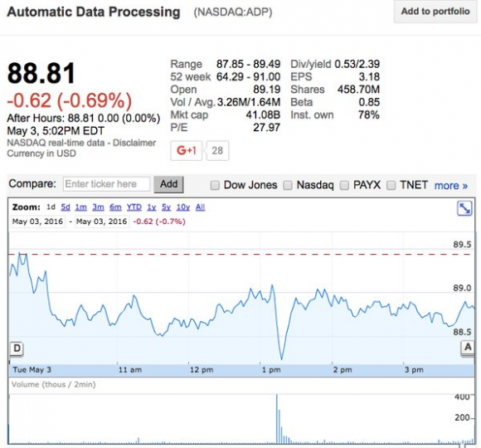Open the A news marker on chart
Viewport: 481px width, 448px height.
tap(468, 348)
